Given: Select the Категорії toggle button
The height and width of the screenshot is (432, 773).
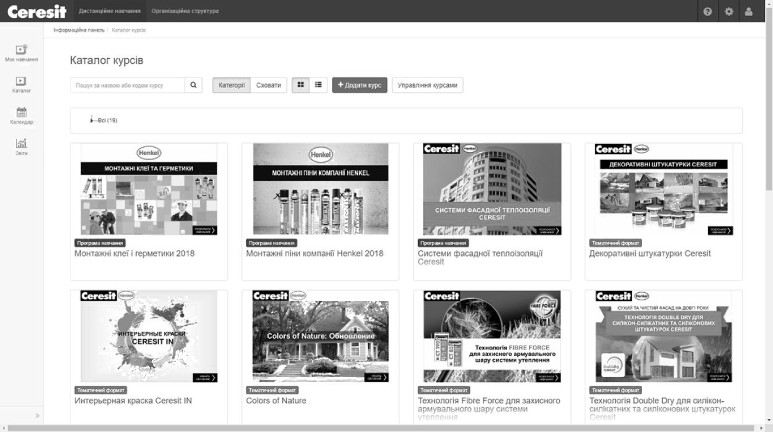Looking at the screenshot, I should (x=232, y=85).
